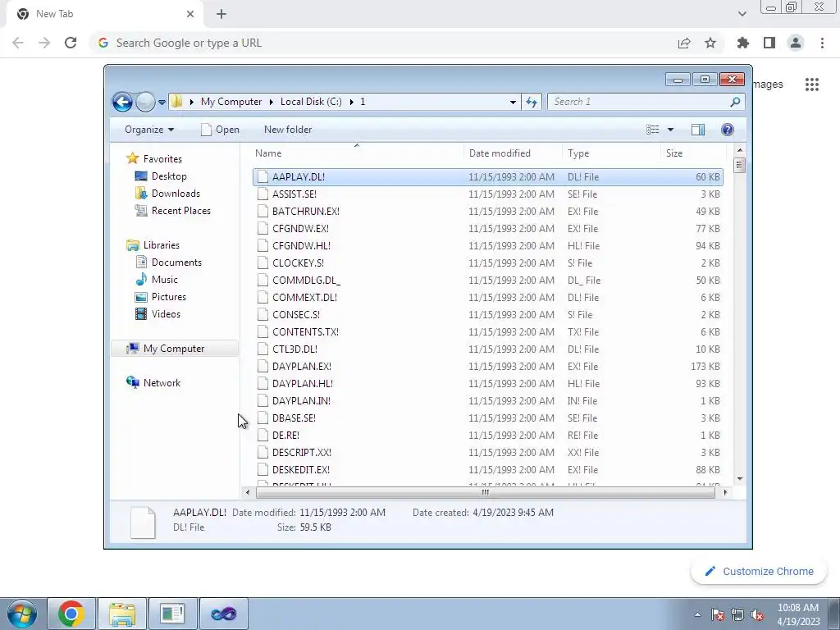Select the file COMMDLG.DL_
The height and width of the screenshot is (630, 840).
click(x=487, y=281)
